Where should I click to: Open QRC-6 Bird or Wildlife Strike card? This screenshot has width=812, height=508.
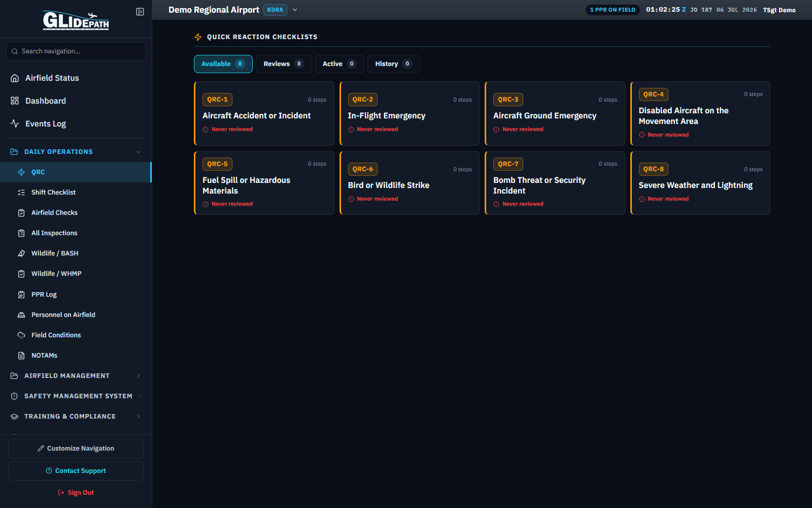[x=410, y=183]
